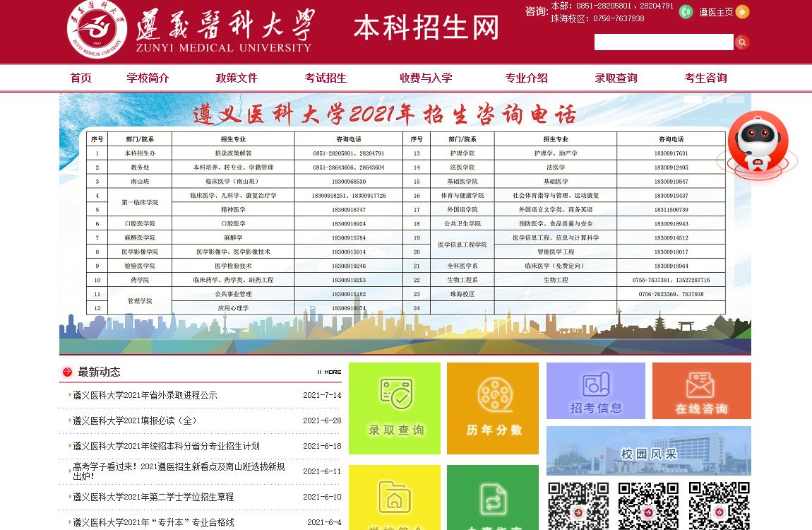This screenshot has width=812, height=530.
Task: Click the 最新动态 section heading
Action: (99, 372)
